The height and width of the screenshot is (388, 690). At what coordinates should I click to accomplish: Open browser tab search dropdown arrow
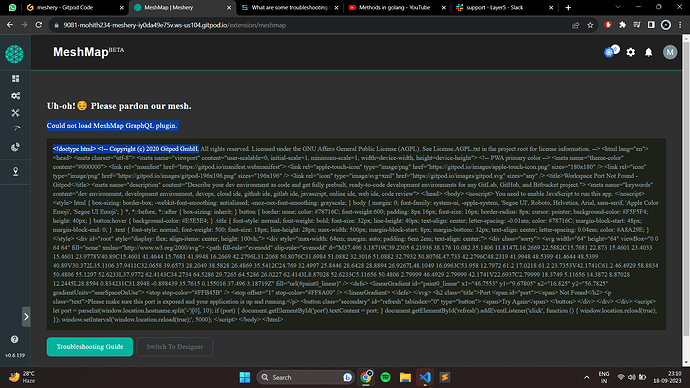tap(617, 7)
